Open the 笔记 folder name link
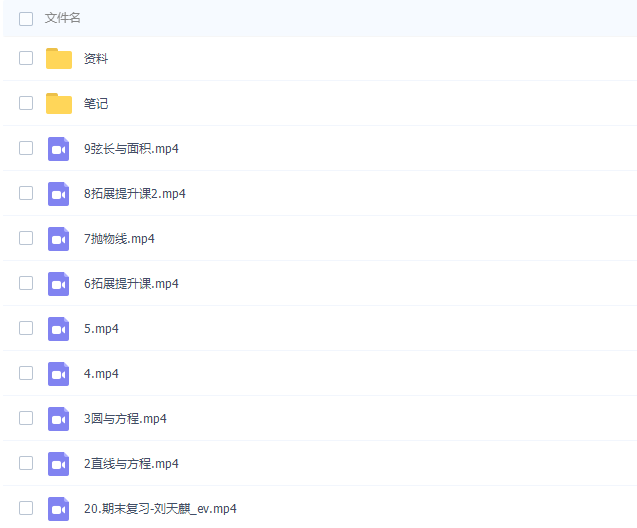 [x=96, y=104]
